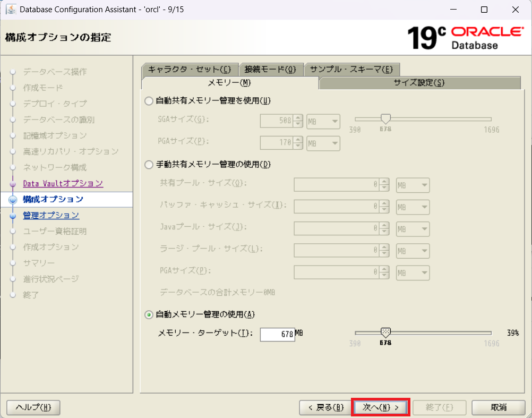The height and width of the screenshot is (418, 532).
Task: Open the サイズ設定 tab
Action: 419,83
